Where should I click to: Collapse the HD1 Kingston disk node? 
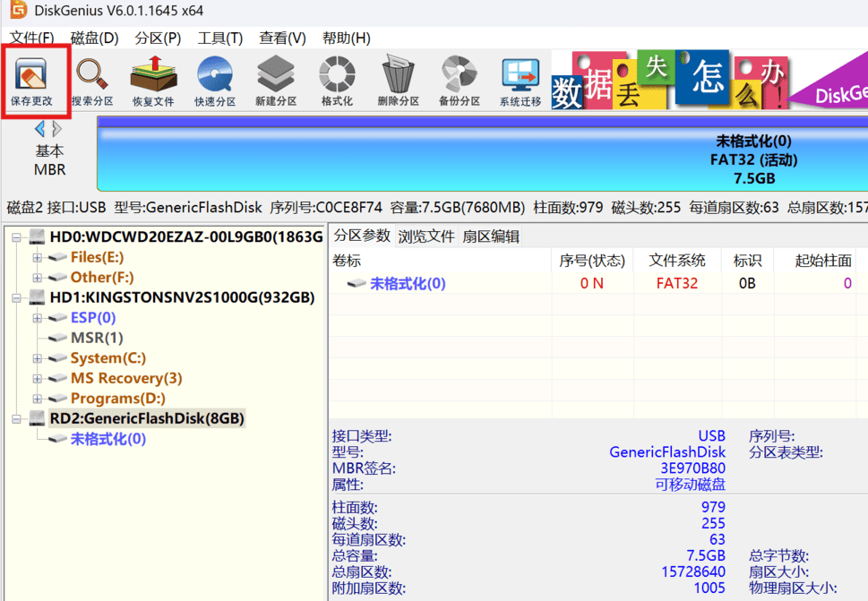tap(17, 297)
